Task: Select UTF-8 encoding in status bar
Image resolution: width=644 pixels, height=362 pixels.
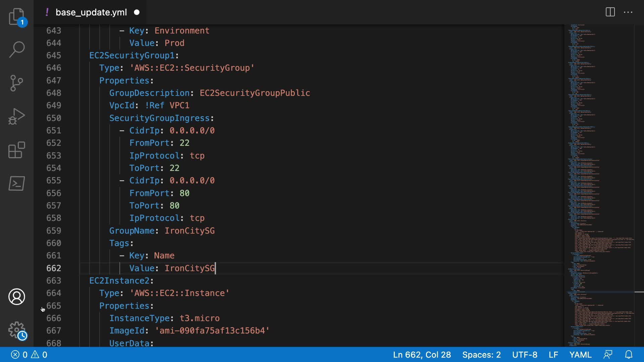Action: tap(525, 355)
